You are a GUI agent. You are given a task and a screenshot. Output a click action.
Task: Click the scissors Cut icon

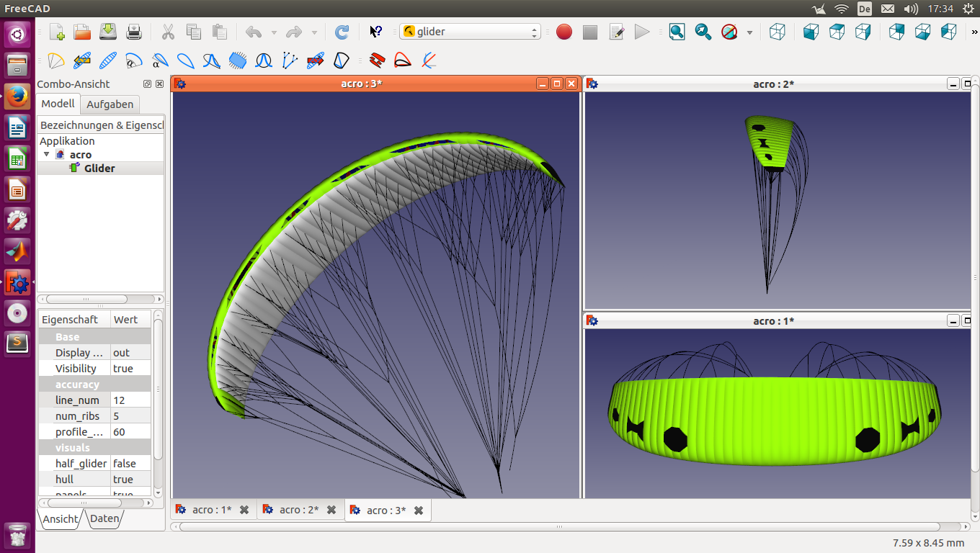click(168, 32)
